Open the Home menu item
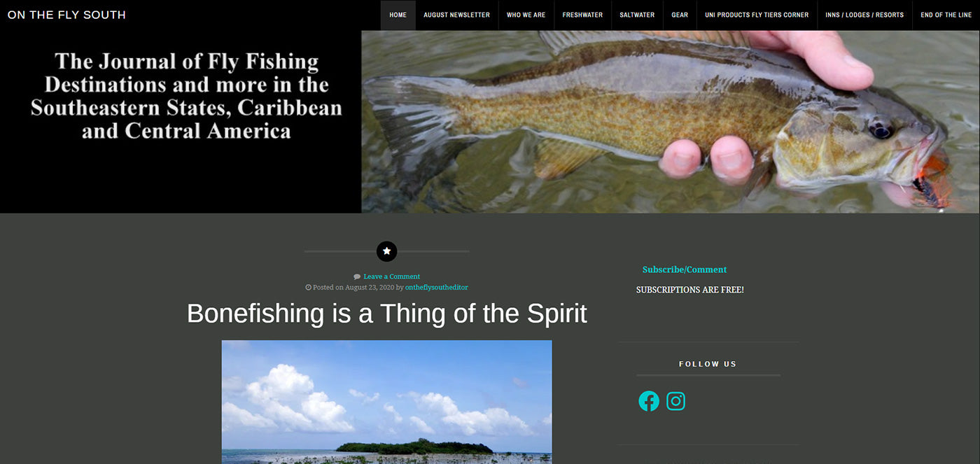980x464 pixels. (398, 15)
